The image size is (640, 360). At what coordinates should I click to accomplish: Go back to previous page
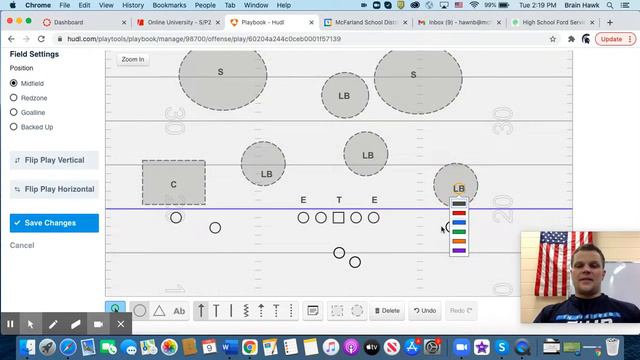11,39
